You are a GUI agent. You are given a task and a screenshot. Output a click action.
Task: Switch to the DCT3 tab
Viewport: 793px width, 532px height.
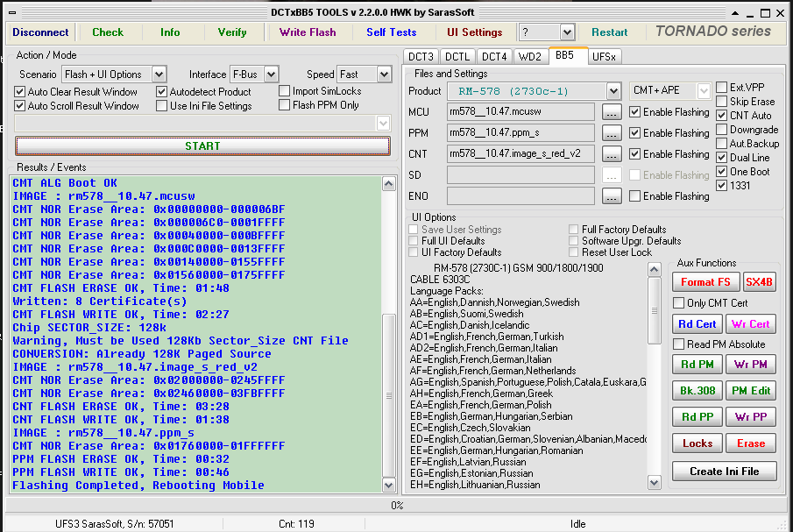point(421,57)
